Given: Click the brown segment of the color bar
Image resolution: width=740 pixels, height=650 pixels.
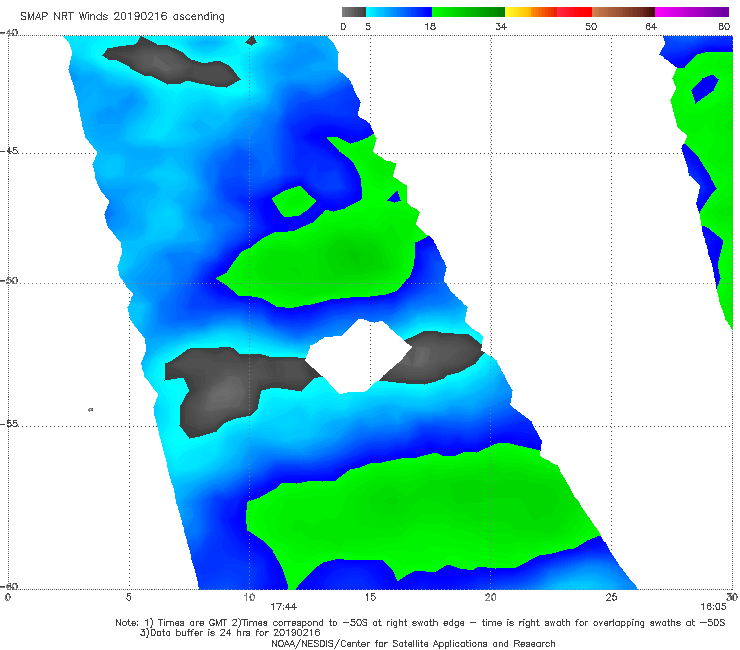Looking at the screenshot, I should pos(623,12).
